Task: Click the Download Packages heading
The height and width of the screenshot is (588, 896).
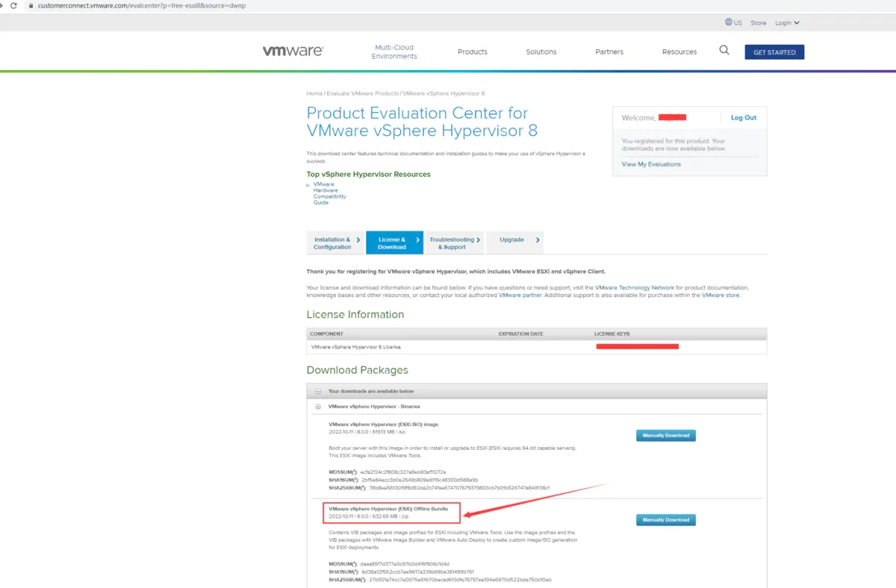Action: tap(358, 370)
